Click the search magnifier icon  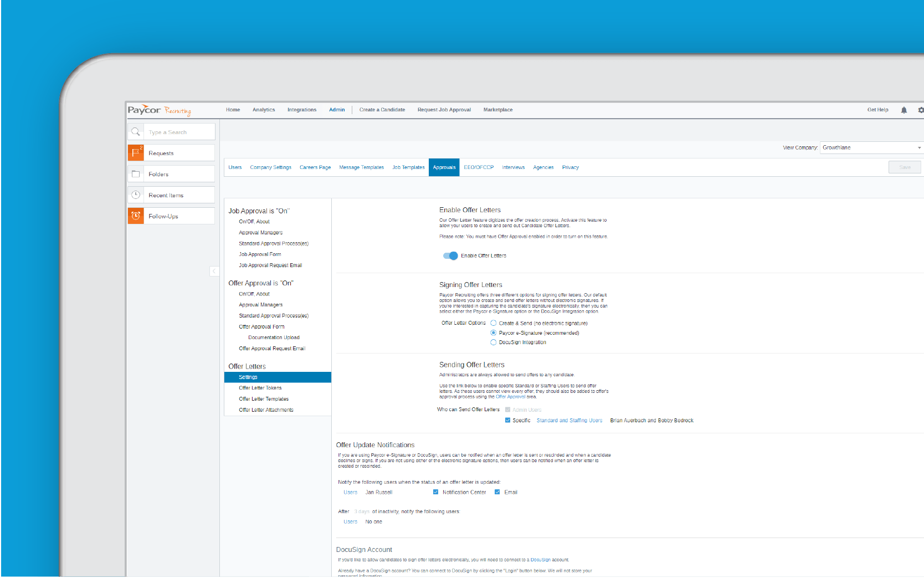pyautogui.click(x=136, y=132)
